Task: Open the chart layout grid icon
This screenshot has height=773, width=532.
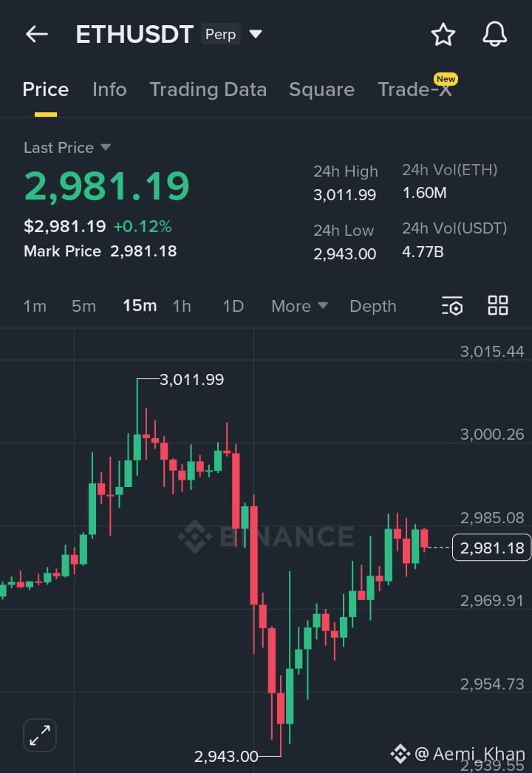Action: click(x=497, y=306)
